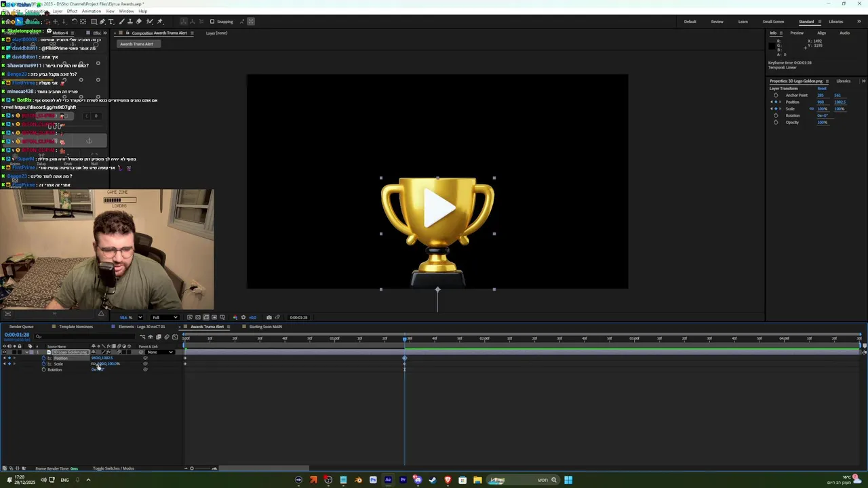Click the reset exposure icon in viewer
The width and height of the screenshot is (868, 488).
click(x=243, y=317)
